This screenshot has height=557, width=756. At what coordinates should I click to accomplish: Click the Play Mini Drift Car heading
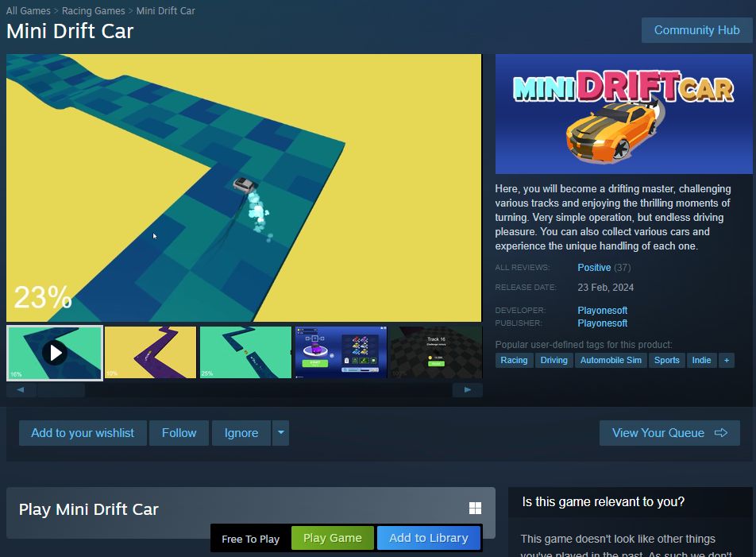click(89, 509)
